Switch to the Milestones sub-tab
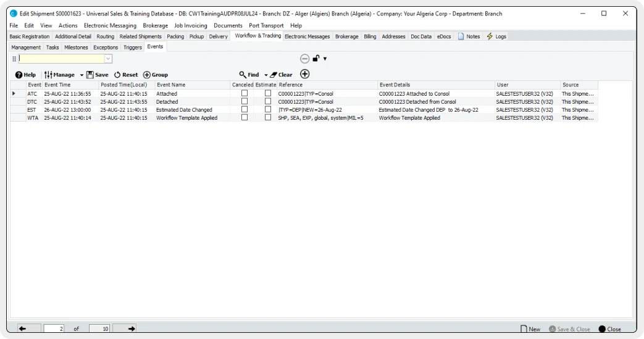 [x=77, y=47]
